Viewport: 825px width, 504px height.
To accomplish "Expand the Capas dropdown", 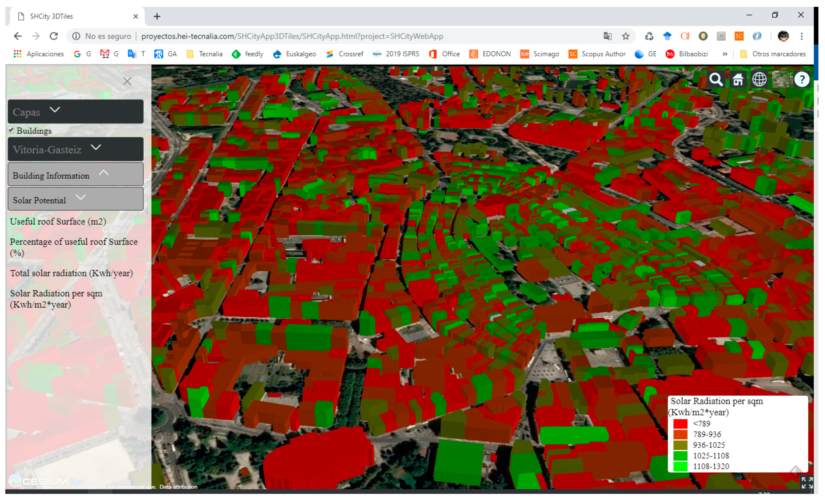I will [76, 111].
